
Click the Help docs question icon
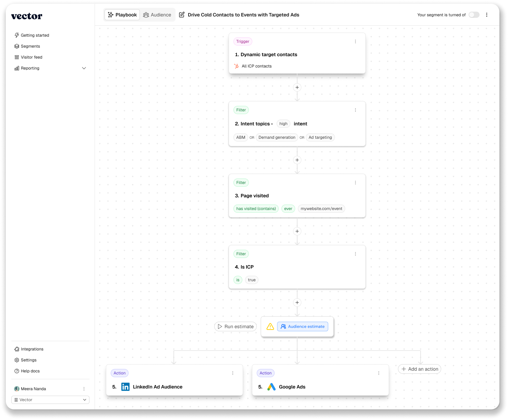point(17,371)
